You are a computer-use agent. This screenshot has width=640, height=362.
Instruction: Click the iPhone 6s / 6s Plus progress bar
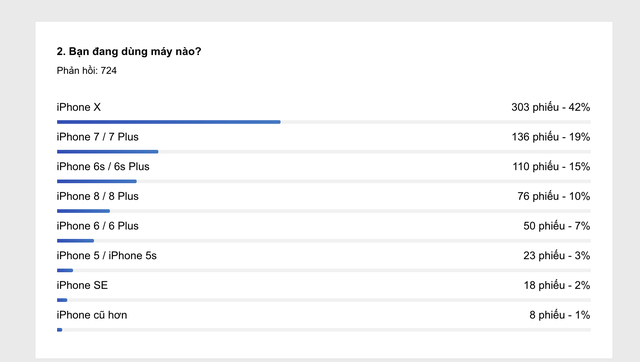[97, 181]
